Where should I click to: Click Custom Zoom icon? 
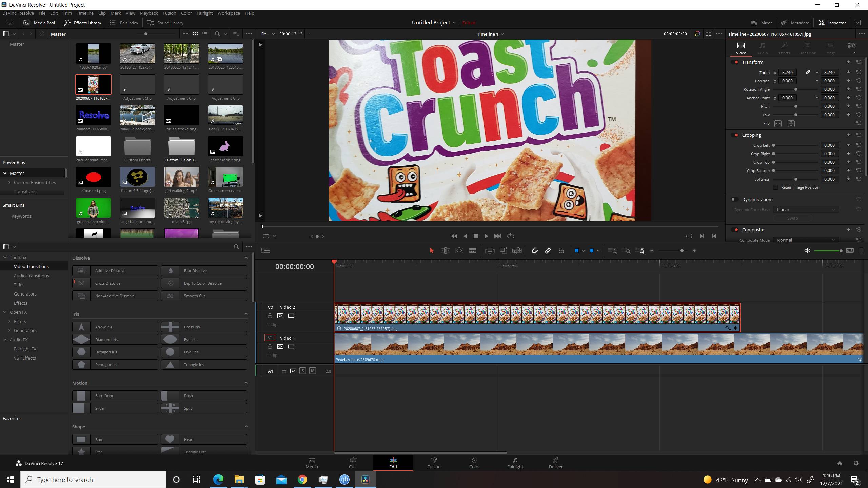[639, 251]
